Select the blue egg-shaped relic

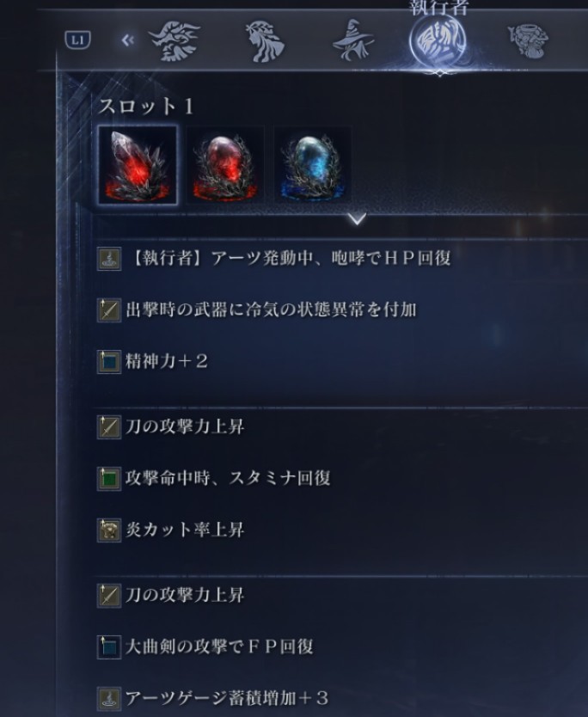click(x=313, y=165)
